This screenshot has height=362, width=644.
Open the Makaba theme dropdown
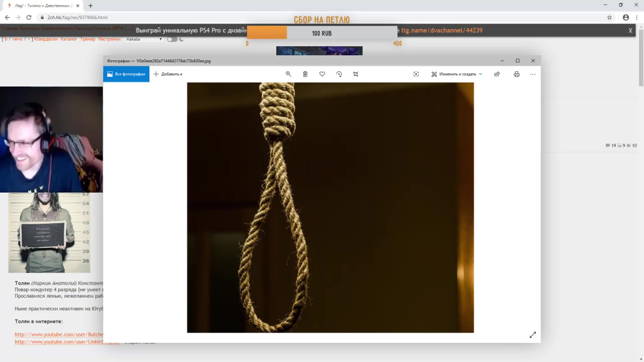tap(144, 39)
